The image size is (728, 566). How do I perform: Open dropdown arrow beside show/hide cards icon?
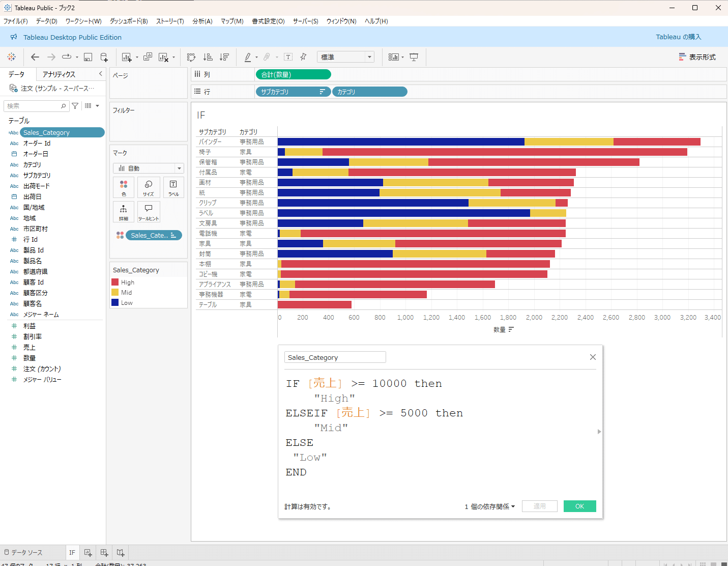(402, 58)
